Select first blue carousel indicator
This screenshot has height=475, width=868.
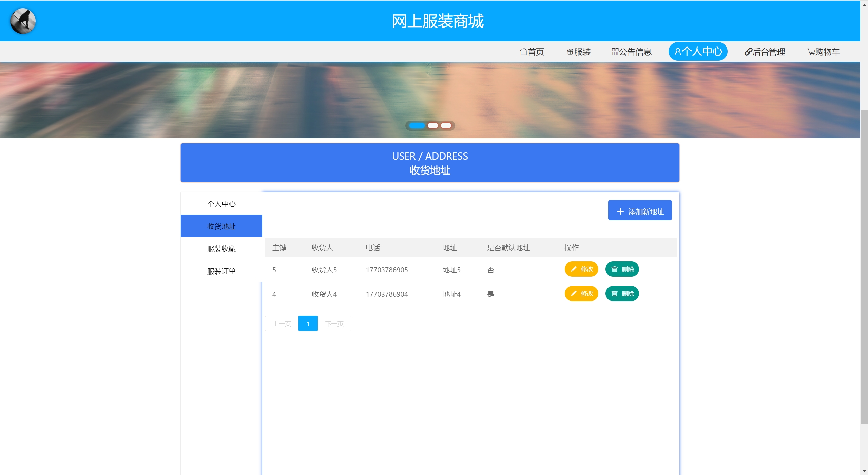(x=417, y=126)
